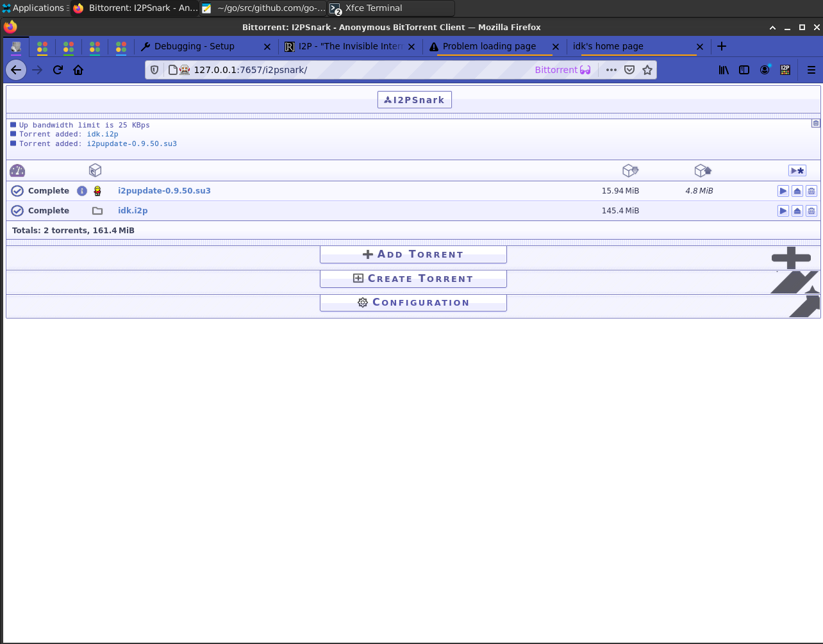Open the folder icon for idk.i2p
823x644 pixels.
tap(97, 211)
